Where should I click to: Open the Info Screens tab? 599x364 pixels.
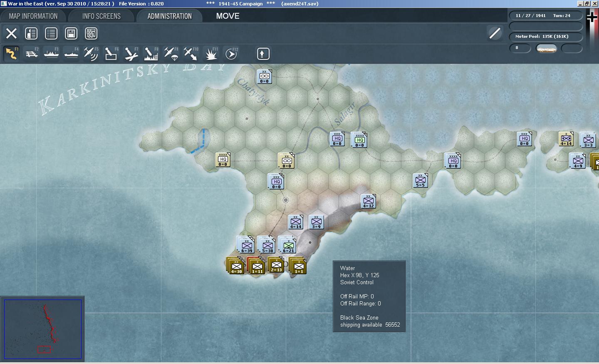coord(101,16)
